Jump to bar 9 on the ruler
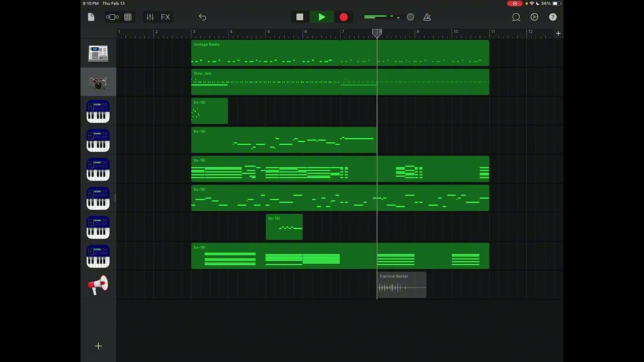 (x=418, y=32)
